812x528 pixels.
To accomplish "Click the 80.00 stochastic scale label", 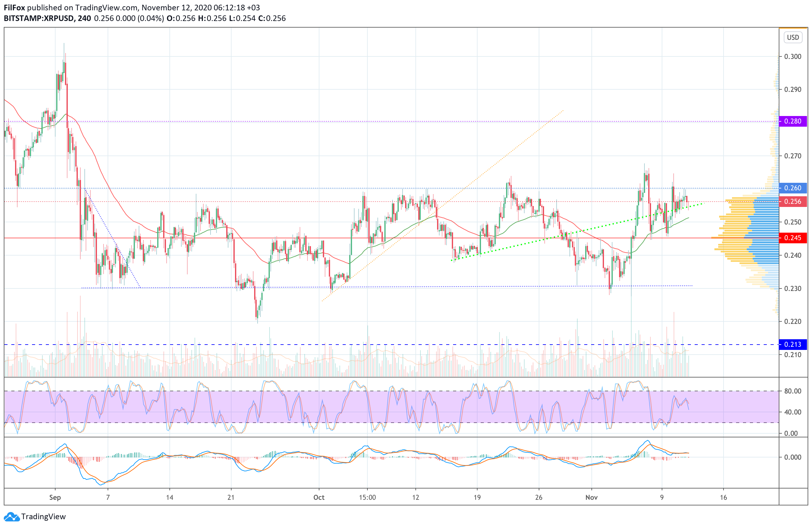I will 793,391.
